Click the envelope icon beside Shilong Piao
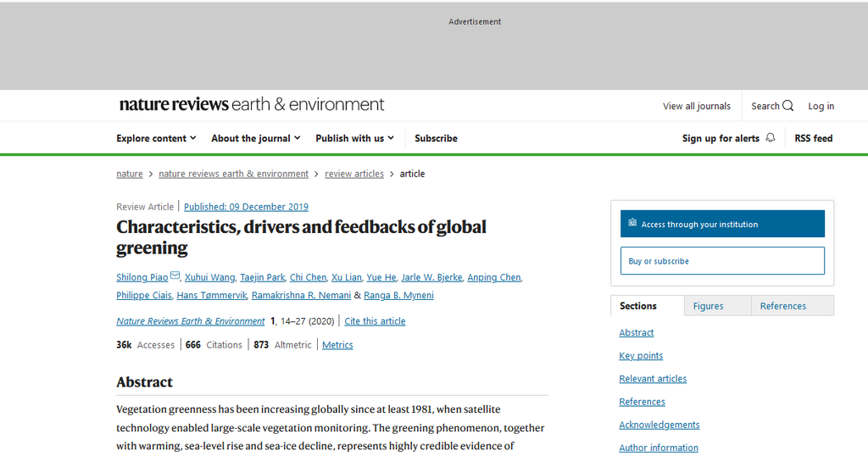The width and height of the screenshot is (868, 456). (175, 276)
